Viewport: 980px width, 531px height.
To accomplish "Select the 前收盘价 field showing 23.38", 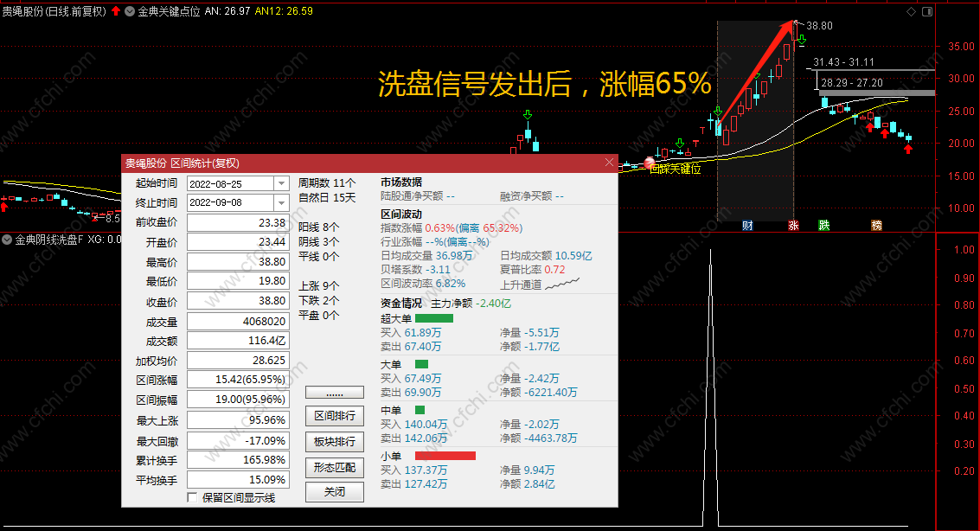I will coord(238,222).
